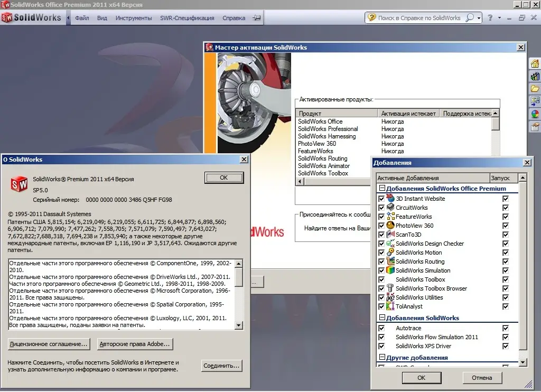
Task: Click the SW logo in About dialog
Action: point(19,184)
